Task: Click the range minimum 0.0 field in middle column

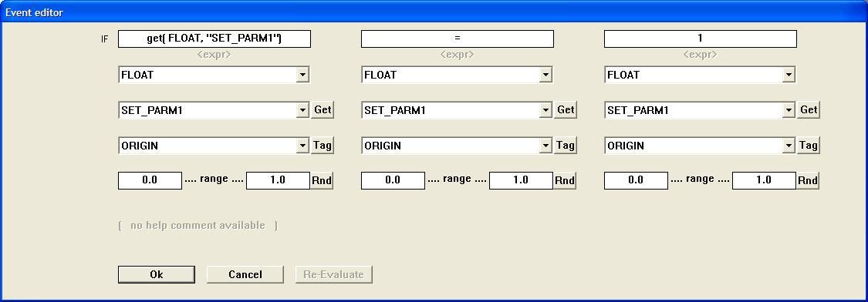Action: click(x=393, y=180)
